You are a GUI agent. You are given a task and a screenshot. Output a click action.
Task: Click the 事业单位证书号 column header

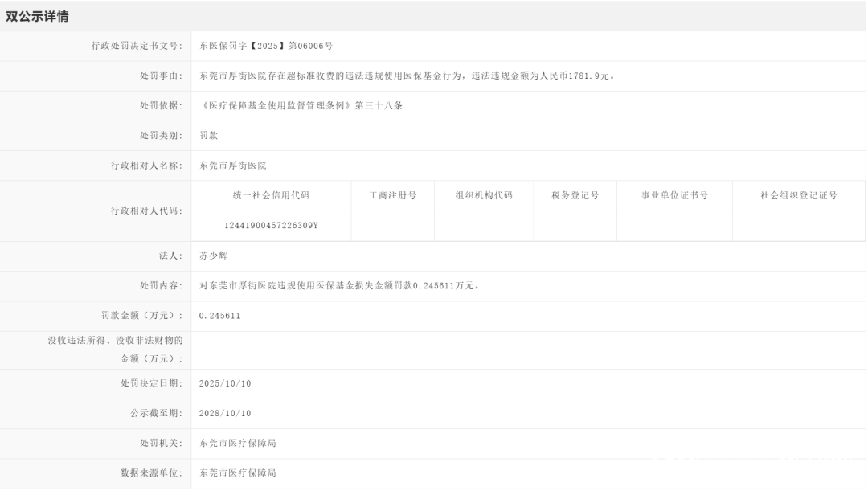(x=674, y=196)
